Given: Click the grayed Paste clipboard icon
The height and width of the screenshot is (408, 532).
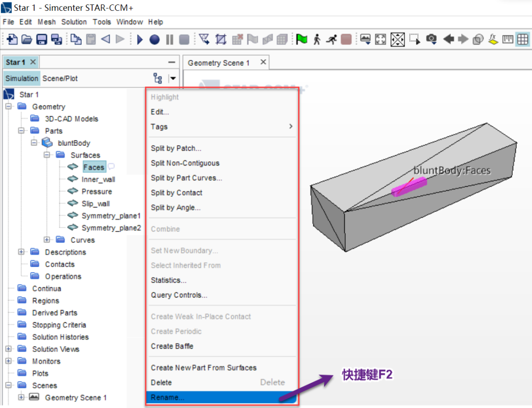Looking at the screenshot, I should click(x=91, y=39).
